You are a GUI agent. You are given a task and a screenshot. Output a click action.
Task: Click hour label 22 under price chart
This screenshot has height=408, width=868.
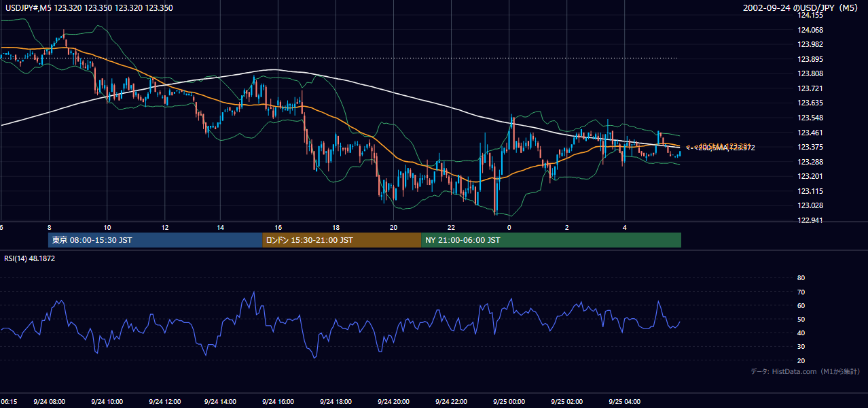tap(451, 227)
